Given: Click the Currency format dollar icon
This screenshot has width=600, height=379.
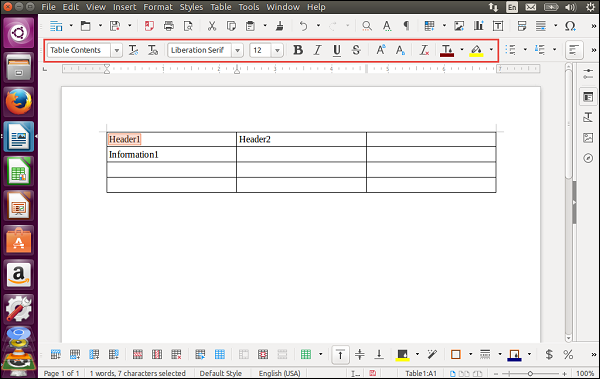Looking at the screenshot, I should coord(549,354).
